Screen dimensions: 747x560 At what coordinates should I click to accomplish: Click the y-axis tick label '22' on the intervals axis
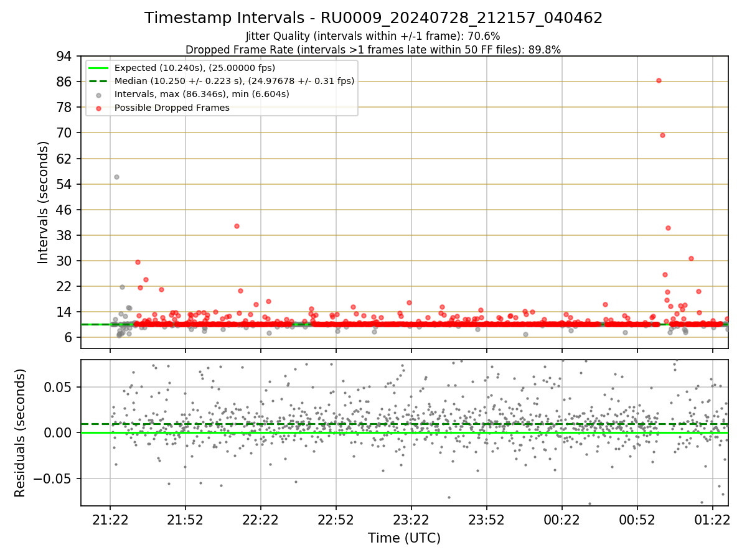(65, 286)
